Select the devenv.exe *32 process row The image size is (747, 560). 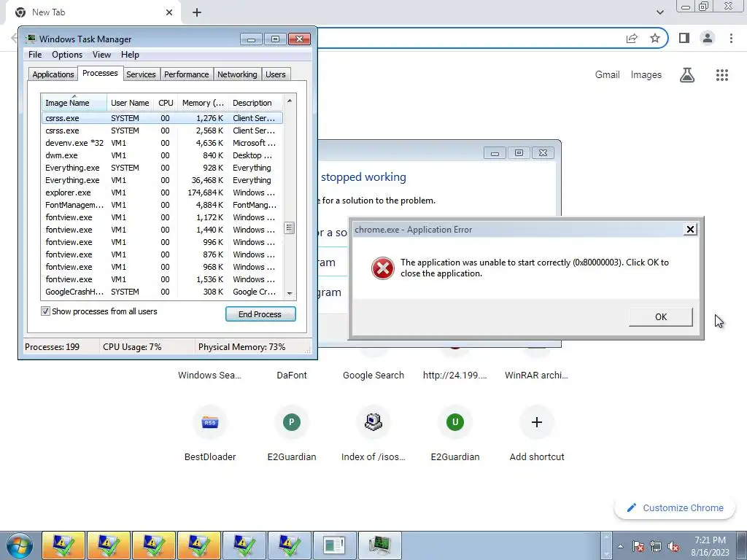[162, 143]
